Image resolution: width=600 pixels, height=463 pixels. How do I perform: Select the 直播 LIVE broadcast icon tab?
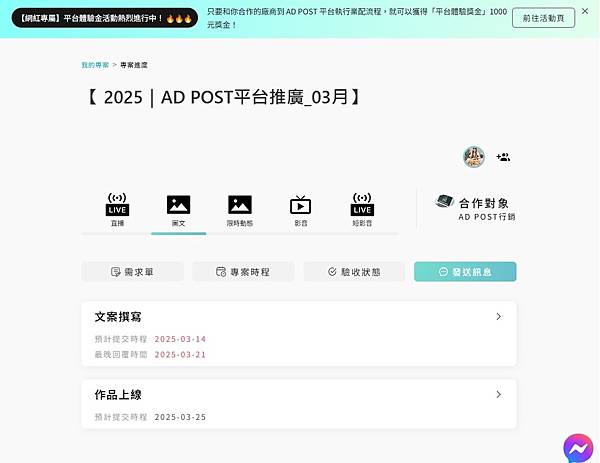[x=117, y=209]
